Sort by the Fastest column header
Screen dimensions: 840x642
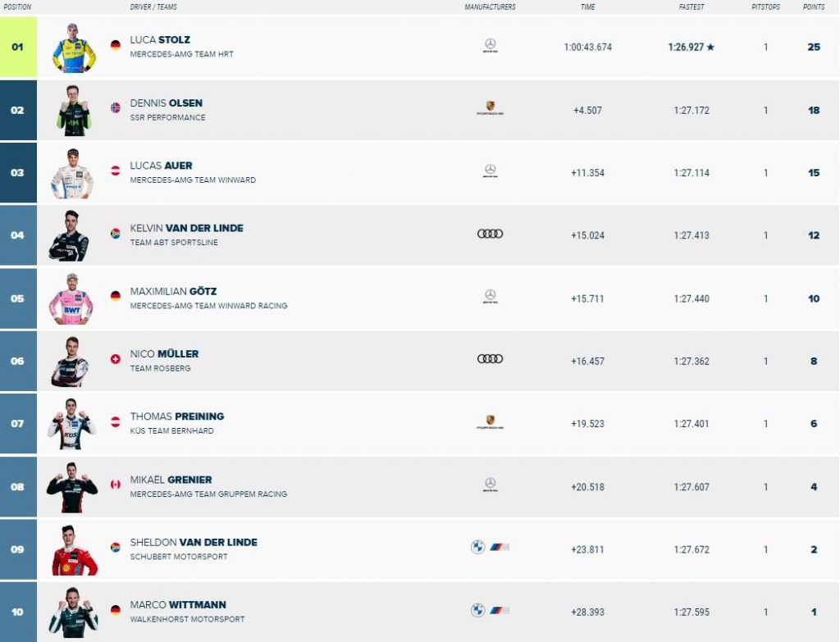click(x=691, y=7)
